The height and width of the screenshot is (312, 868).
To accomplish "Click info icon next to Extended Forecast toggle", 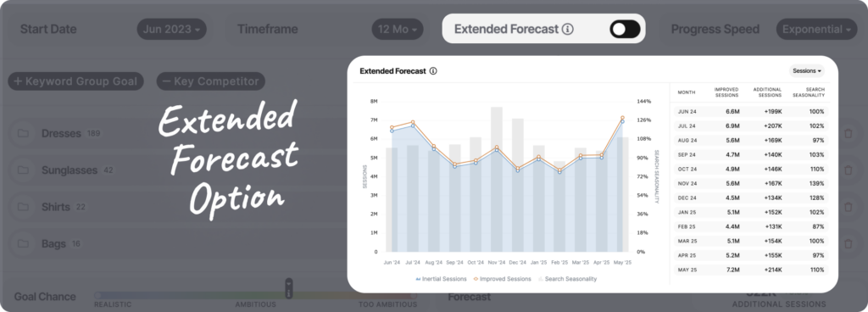I will pyautogui.click(x=567, y=30).
